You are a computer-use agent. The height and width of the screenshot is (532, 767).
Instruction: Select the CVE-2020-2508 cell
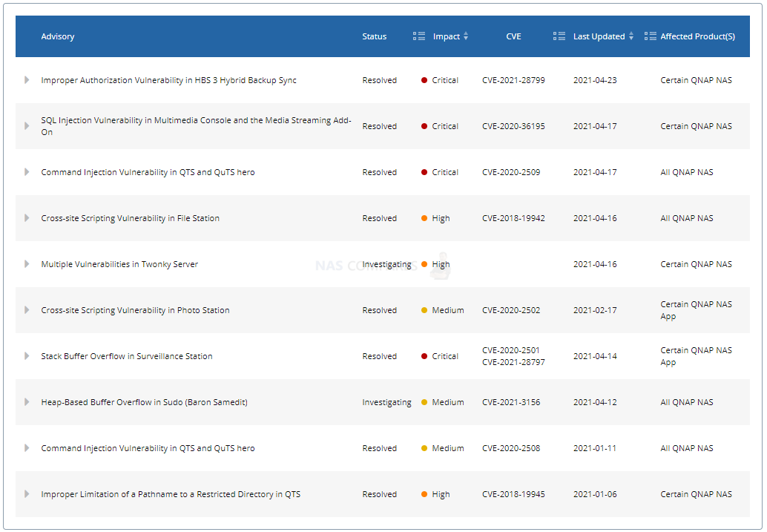tap(511, 448)
